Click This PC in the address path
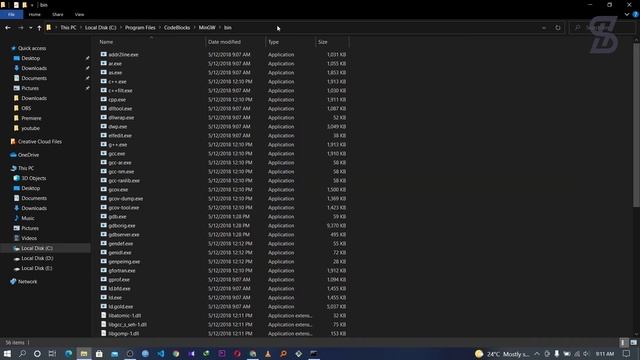Image resolution: width=640 pixels, height=360 pixels. (68, 28)
